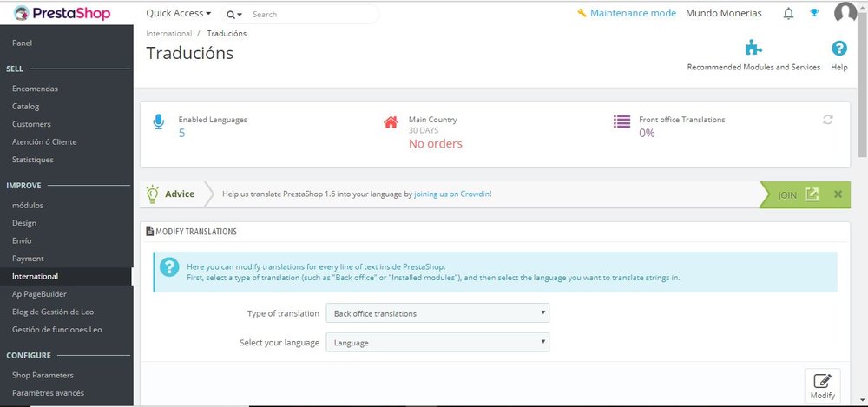Dismiss the Advice banner with X
Screen dimensions: 868x407
[838, 194]
